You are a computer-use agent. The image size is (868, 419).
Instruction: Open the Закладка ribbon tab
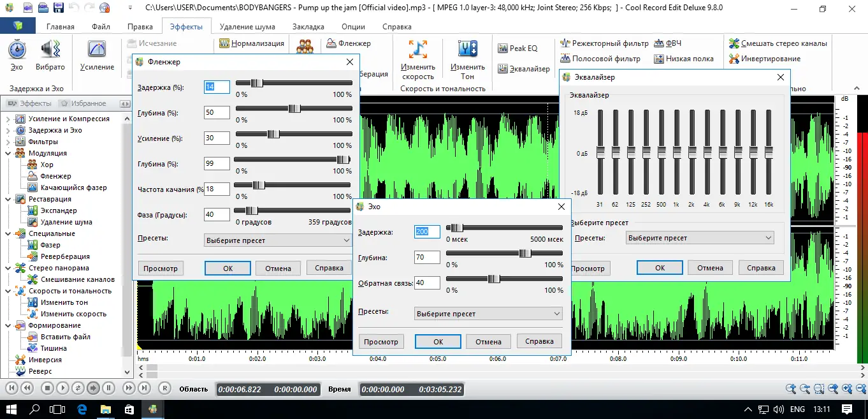[308, 27]
